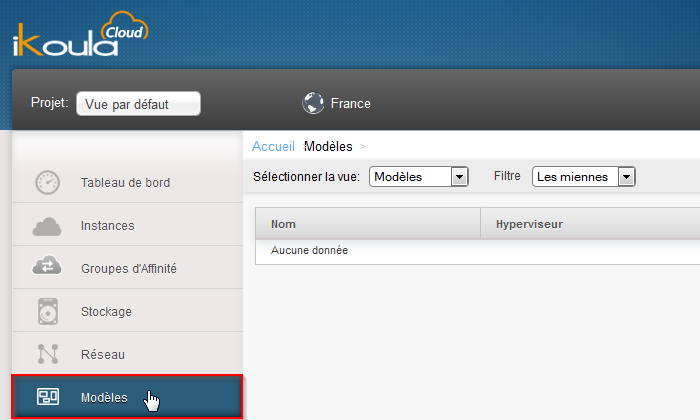
Task: Click the dashboard gauge icon
Action: click(x=47, y=183)
